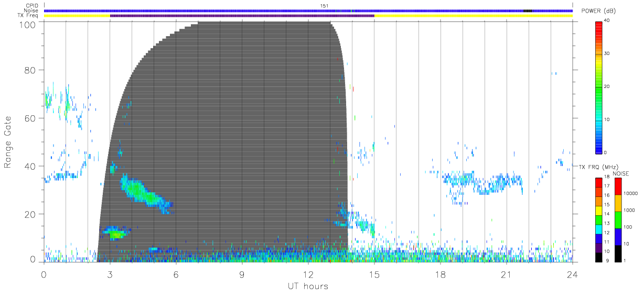644x297 pixels.
Task: Click the NOISE legend title
Action: click(621, 173)
